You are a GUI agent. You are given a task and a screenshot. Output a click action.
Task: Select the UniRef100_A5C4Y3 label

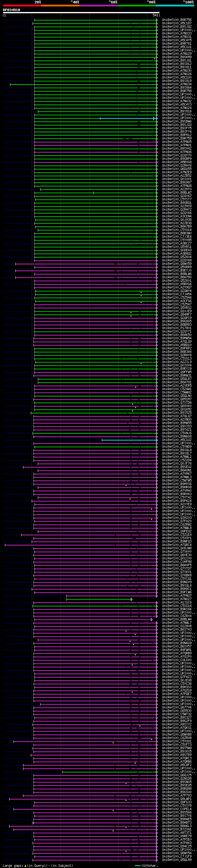(x=177, y=104)
